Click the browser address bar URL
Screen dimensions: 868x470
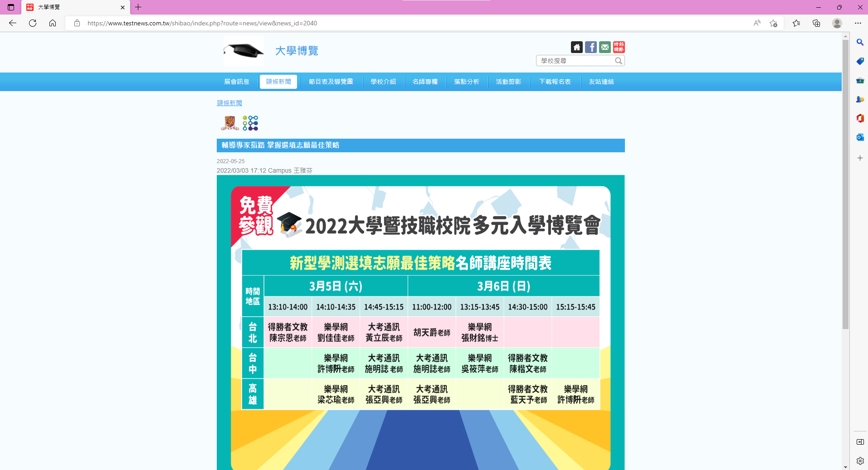(x=202, y=23)
